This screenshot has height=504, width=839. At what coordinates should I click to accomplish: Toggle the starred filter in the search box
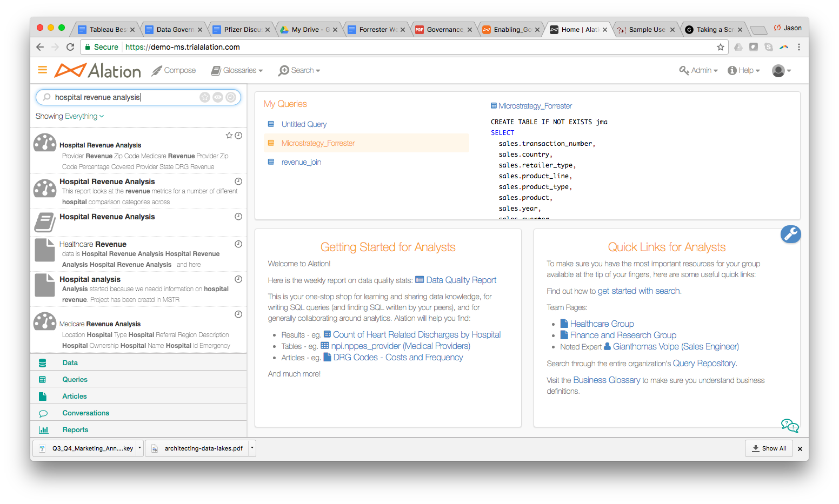coord(205,97)
